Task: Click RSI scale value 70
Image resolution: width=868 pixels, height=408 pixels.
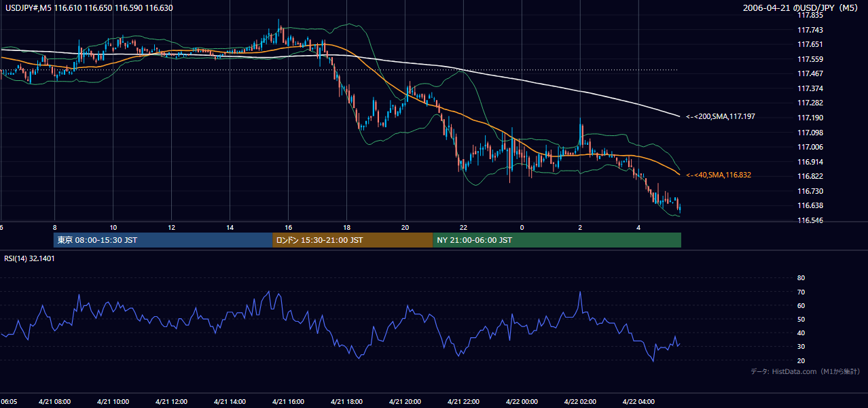Action: pos(801,292)
